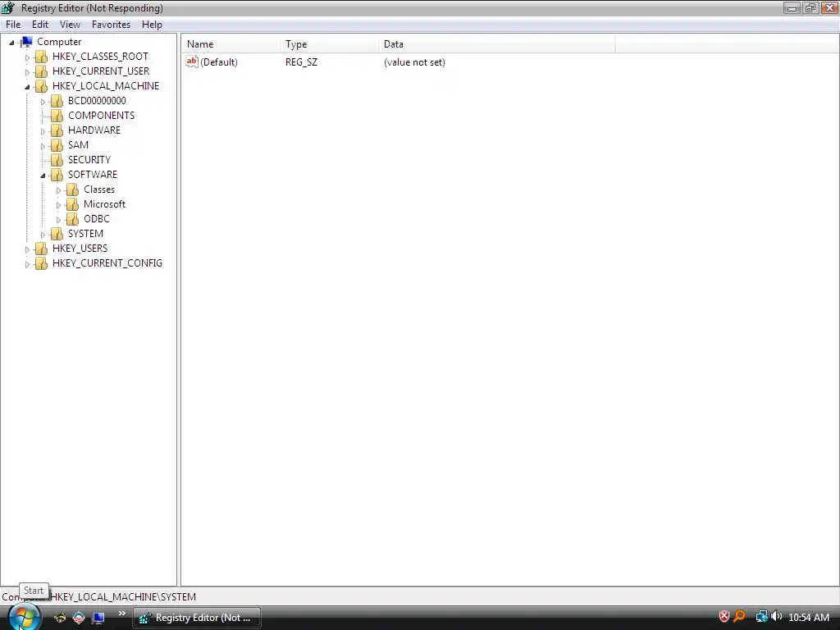Click '(value not set)' data cell

414,62
